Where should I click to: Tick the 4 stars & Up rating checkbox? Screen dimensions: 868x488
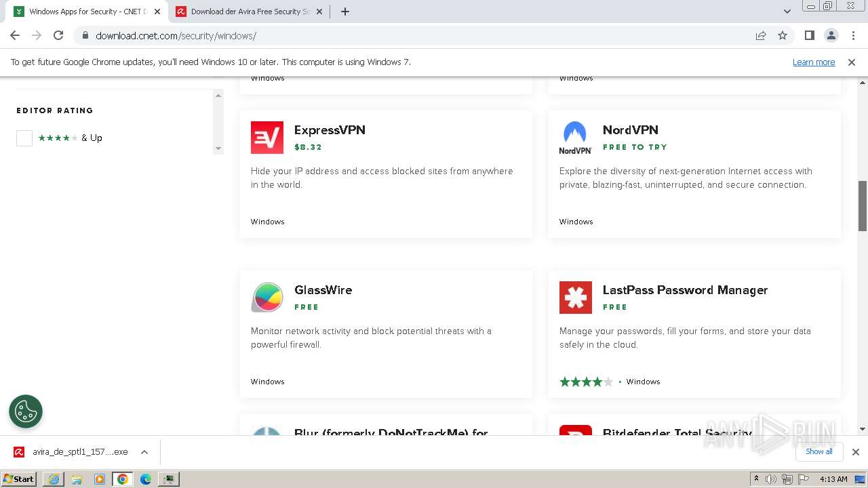[x=24, y=138]
